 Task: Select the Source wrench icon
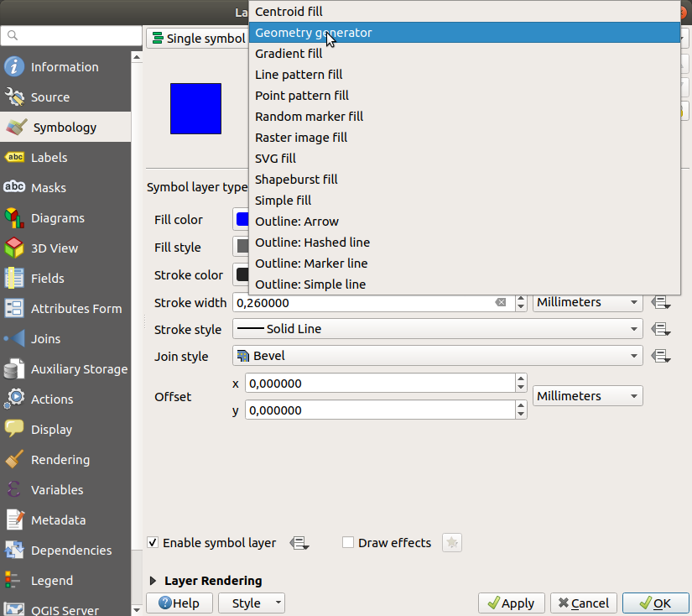coord(14,97)
